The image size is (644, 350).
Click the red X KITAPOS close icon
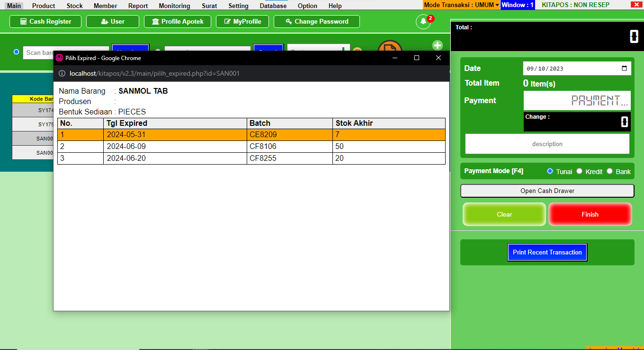tap(635, 5)
